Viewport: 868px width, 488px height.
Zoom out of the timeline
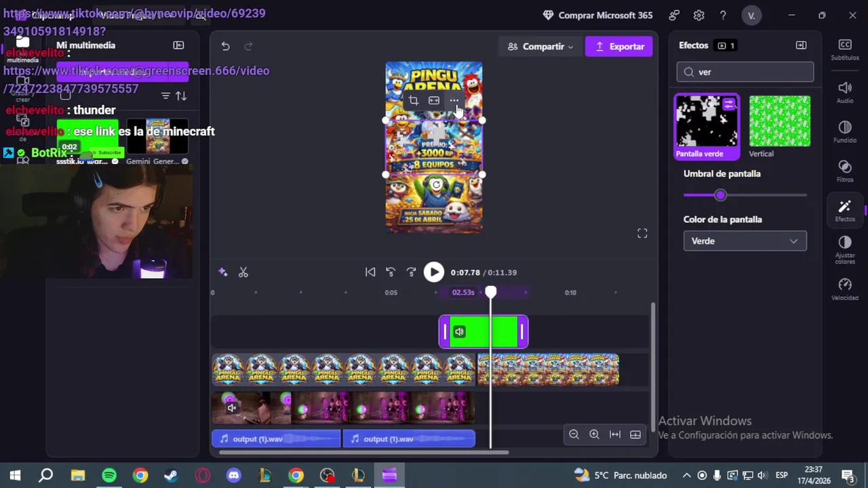[x=574, y=434]
